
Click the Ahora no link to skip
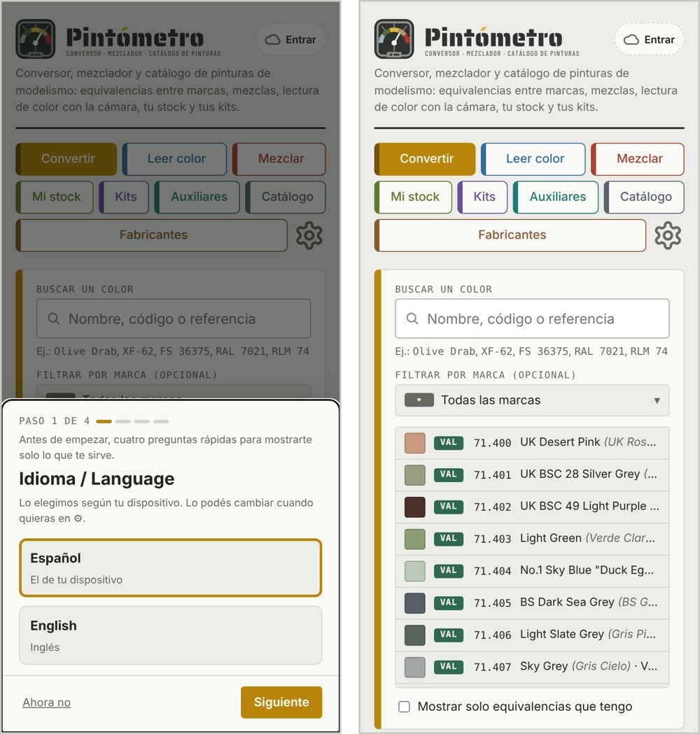(47, 703)
